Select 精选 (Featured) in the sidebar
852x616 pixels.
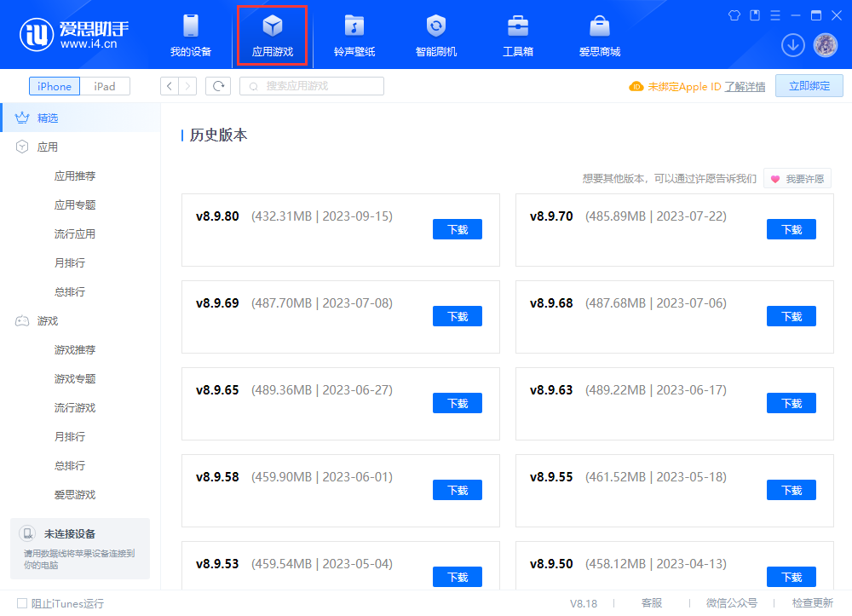click(49, 117)
